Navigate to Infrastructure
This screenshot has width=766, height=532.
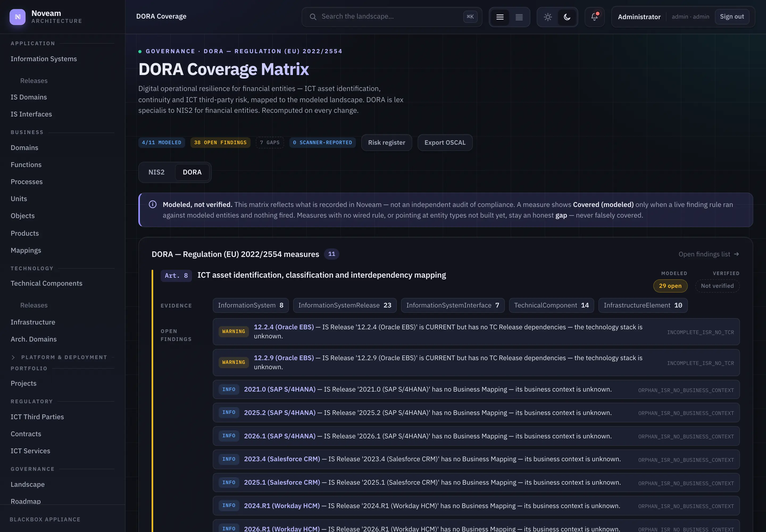click(33, 322)
